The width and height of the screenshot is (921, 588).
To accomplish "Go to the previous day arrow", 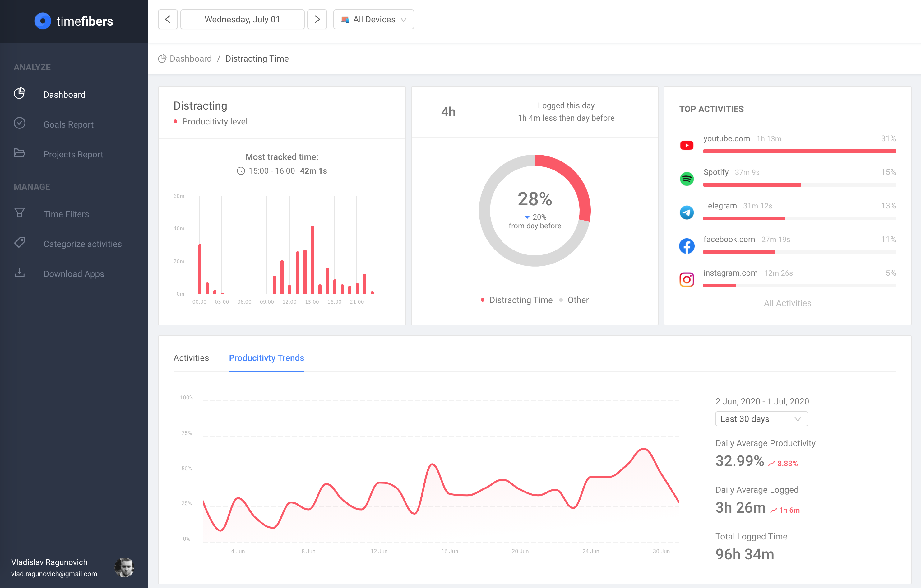I will [168, 20].
